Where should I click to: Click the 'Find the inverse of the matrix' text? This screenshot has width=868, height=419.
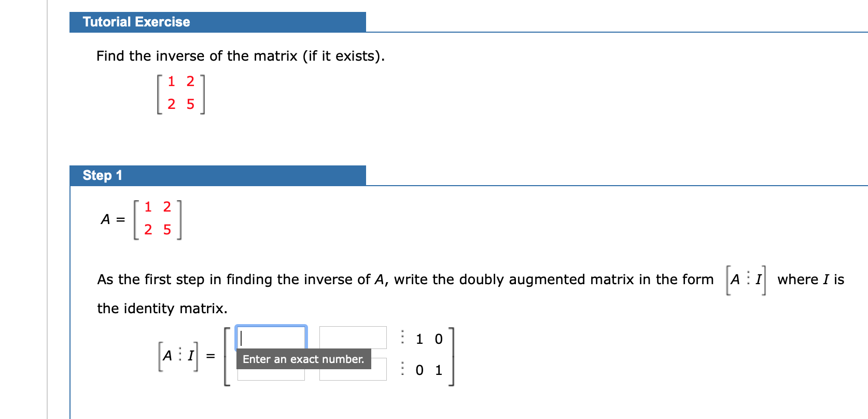pyautogui.click(x=240, y=55)
